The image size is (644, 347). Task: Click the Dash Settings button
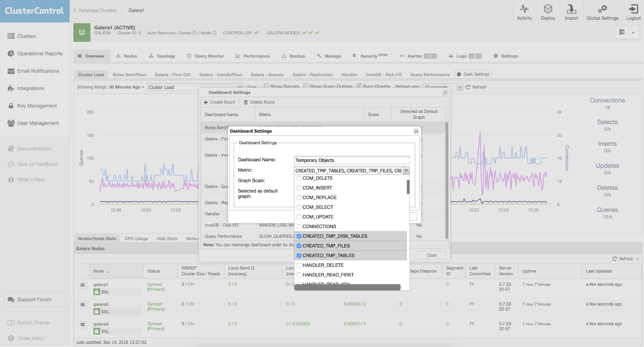pos(473,74)
